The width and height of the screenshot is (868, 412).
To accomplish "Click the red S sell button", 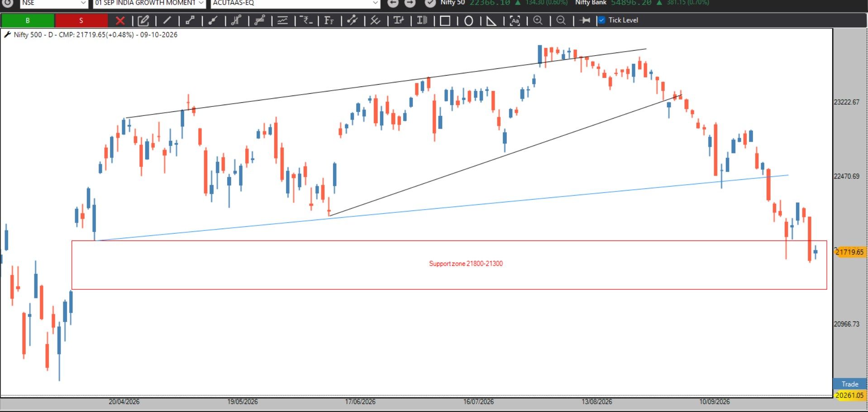I will [81, 20].
